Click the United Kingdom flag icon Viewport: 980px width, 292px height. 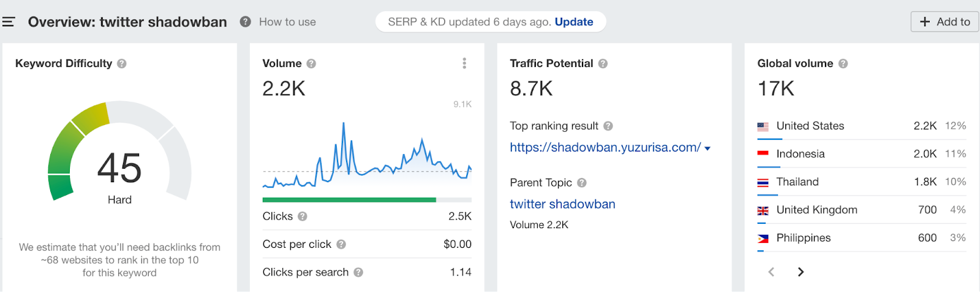763,210
